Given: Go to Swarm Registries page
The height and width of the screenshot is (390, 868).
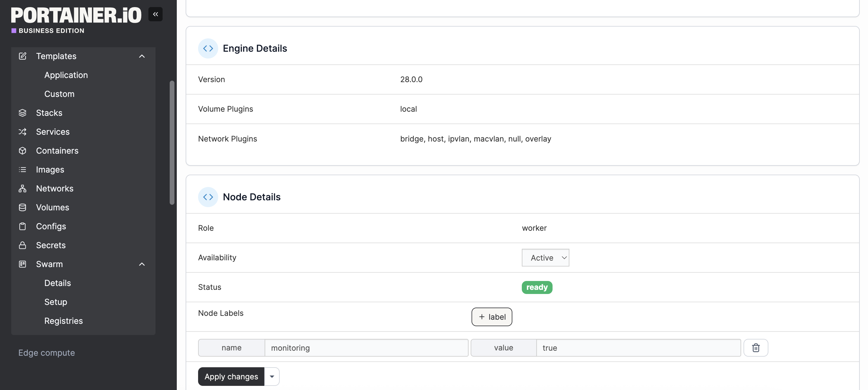Looking at the screenshot, I should pos(63,321).
